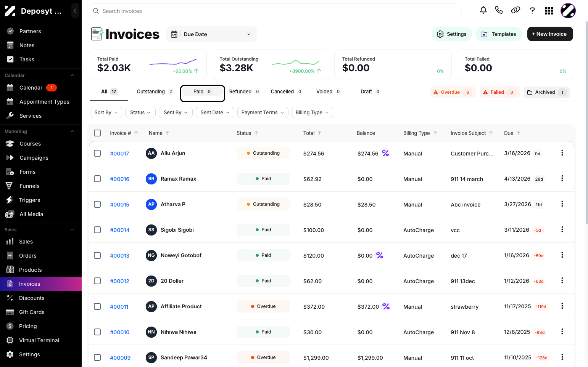This screenshot has width=588, height=367.
Task: Click the New Invoice button
Action: tap(550, 34)
